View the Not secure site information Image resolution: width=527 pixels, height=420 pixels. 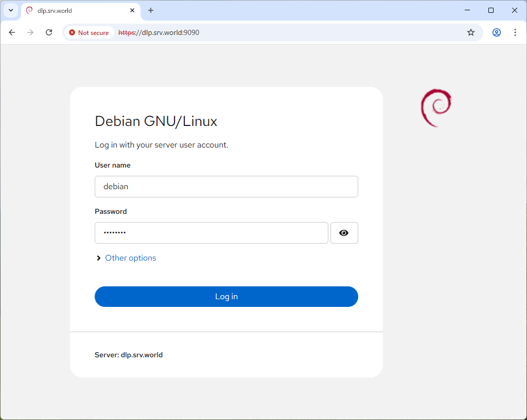[x=89, y=32]
